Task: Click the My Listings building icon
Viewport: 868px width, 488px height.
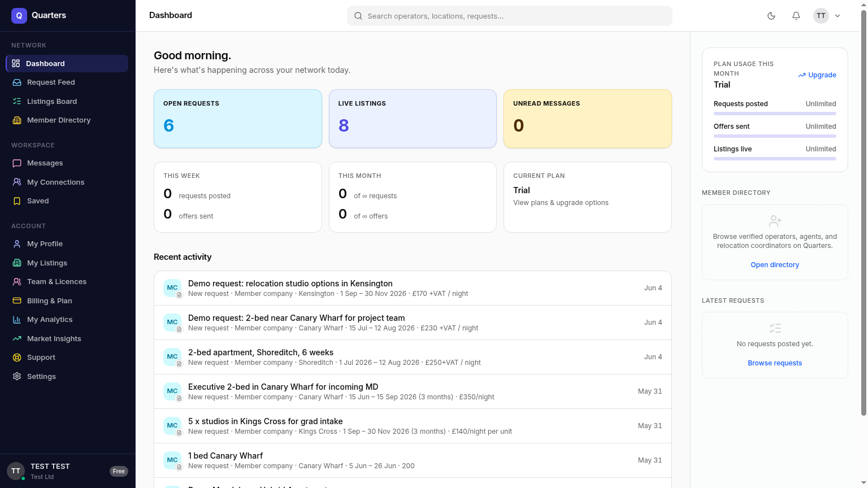Action: pyautogui.click(x=17, y=263)
